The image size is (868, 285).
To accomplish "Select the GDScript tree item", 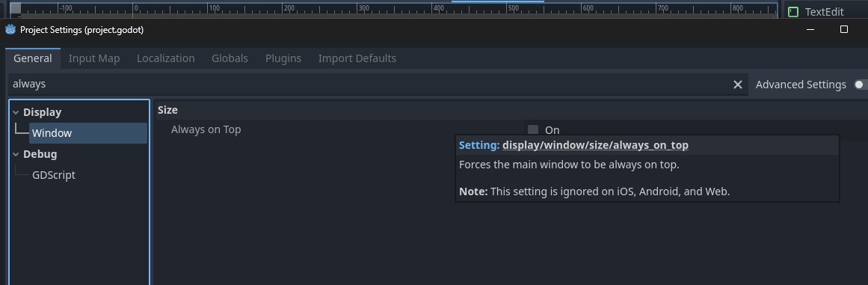I will click(54, 175).
